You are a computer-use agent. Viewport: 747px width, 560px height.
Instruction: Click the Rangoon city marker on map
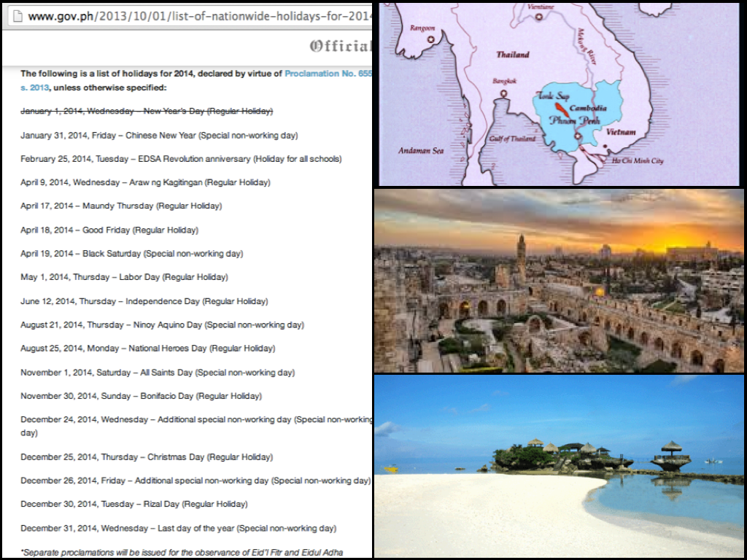click(431, 38)
